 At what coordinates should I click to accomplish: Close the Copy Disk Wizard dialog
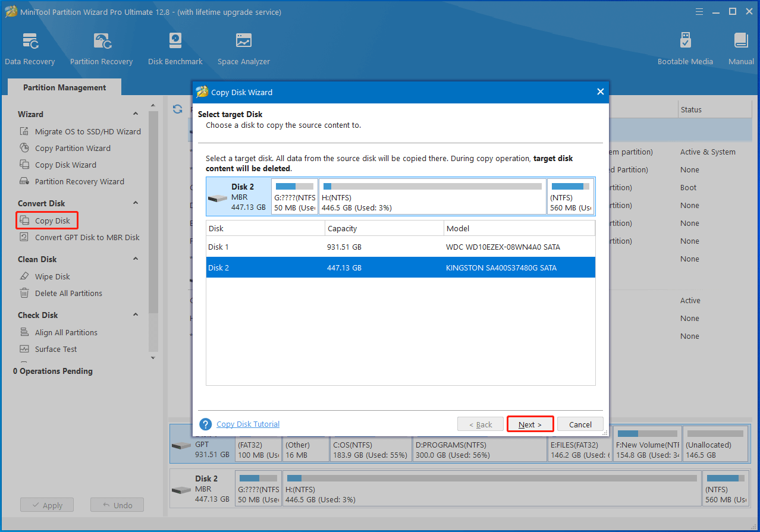pos(600,92)
